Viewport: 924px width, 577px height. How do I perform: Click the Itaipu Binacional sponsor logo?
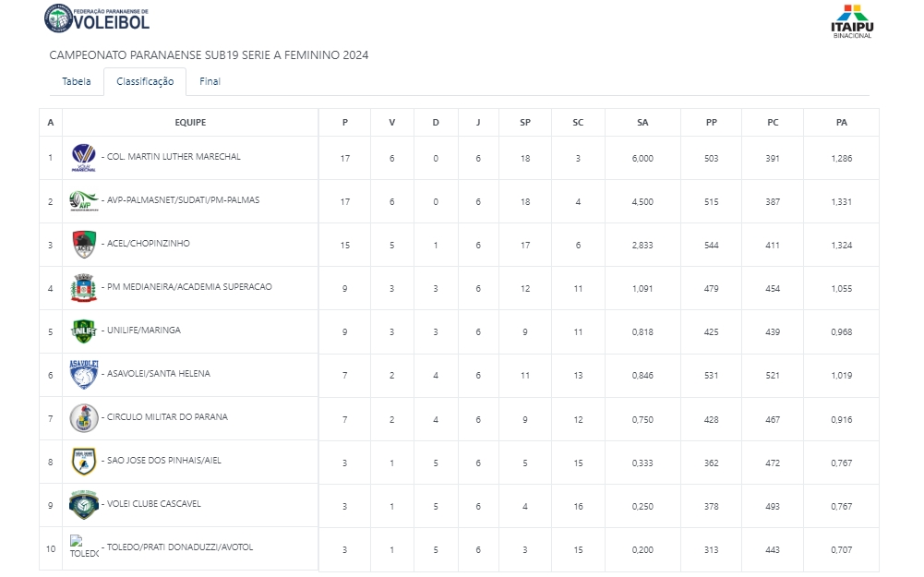[851, 21]
